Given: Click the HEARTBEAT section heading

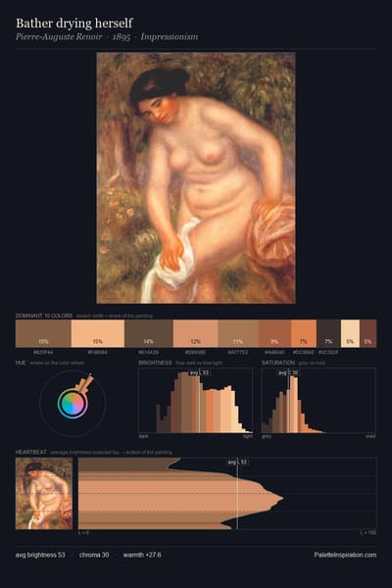Looking at the screenshot, I should [30, 452].
